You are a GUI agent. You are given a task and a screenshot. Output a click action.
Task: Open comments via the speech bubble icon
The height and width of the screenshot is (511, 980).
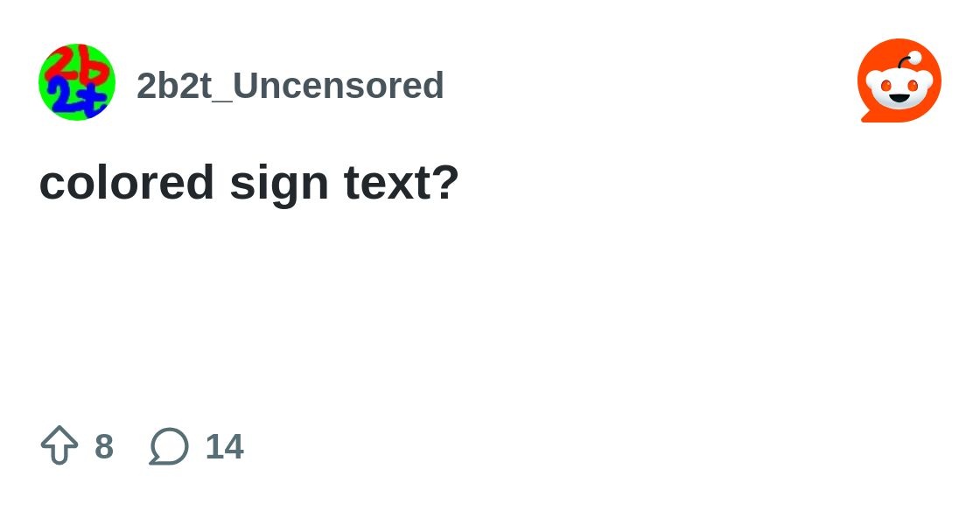[169, 446]
